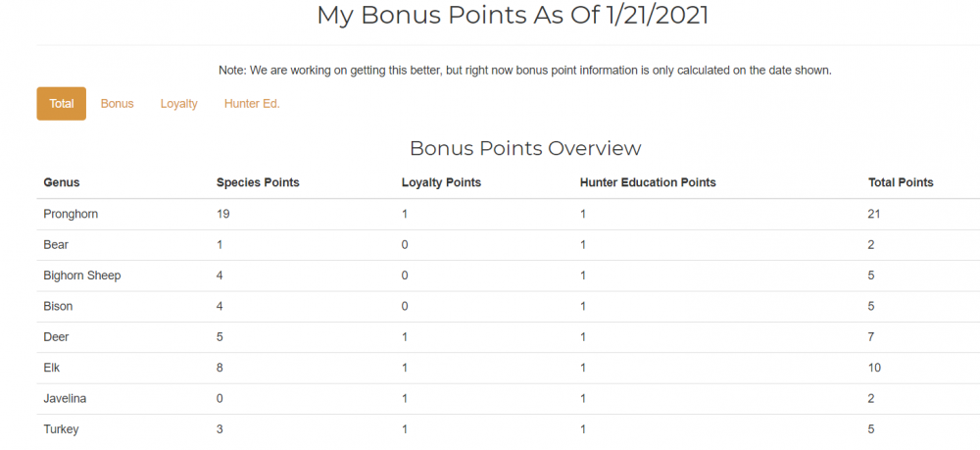Select the Javelina row label

click(x=66, y=399)
